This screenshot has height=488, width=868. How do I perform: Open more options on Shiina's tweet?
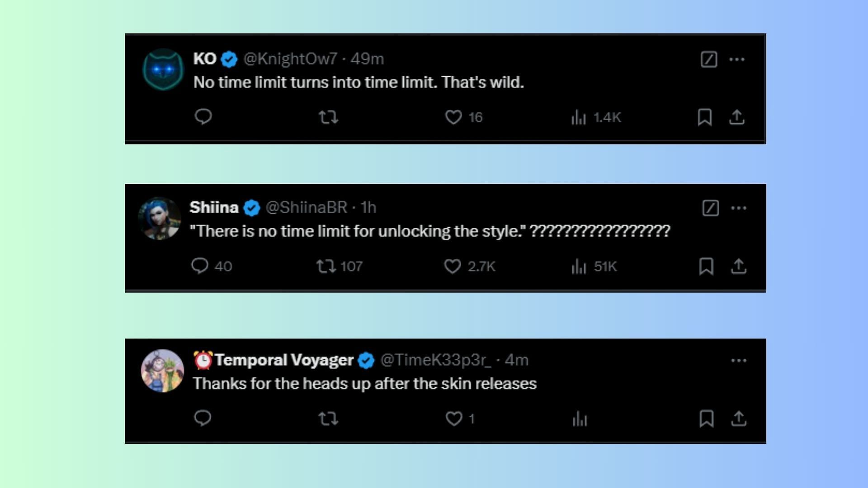coord(739,208)
